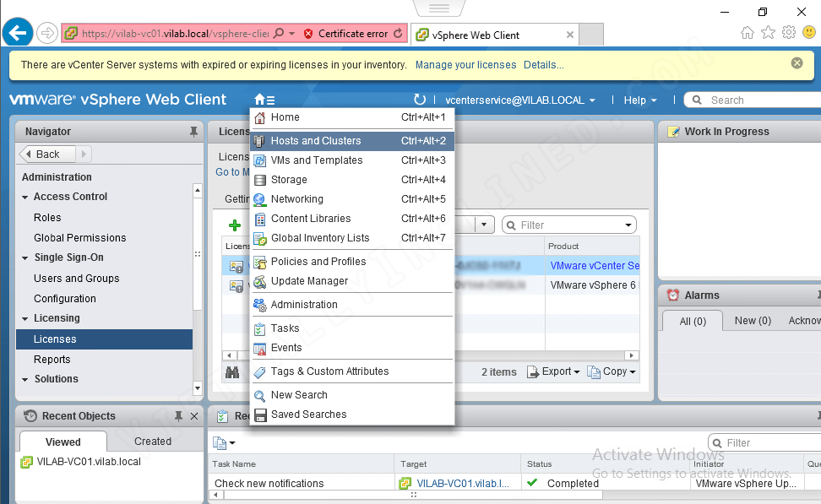Screen dimensions: 821x504
Task: Choose Hosts and Clusters menu entry
Action: (352, 141)
